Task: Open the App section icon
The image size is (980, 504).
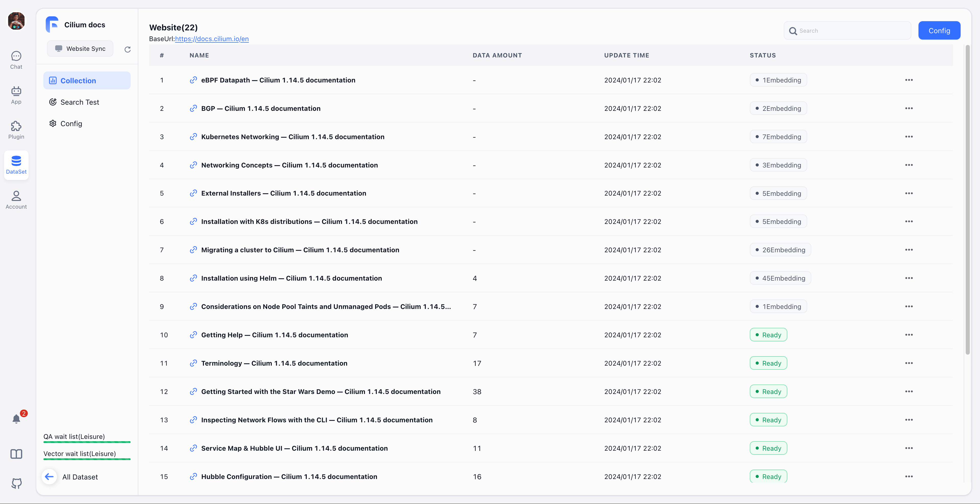Action: [16, 95]
